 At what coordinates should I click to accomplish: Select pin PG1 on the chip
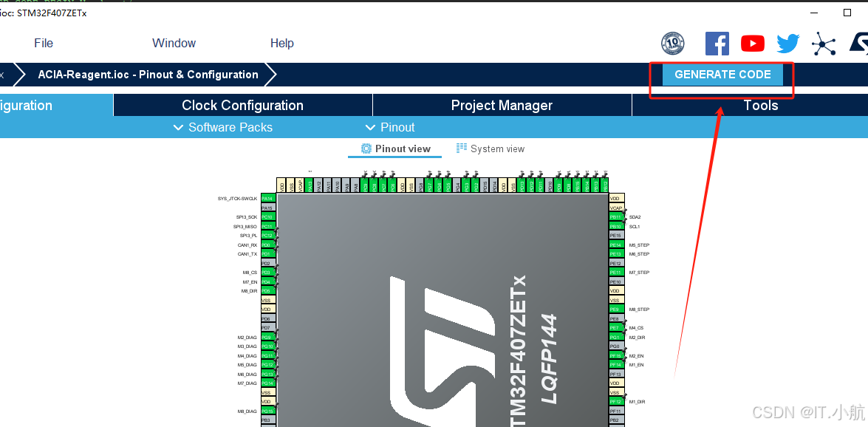click(x=617, y=338)
